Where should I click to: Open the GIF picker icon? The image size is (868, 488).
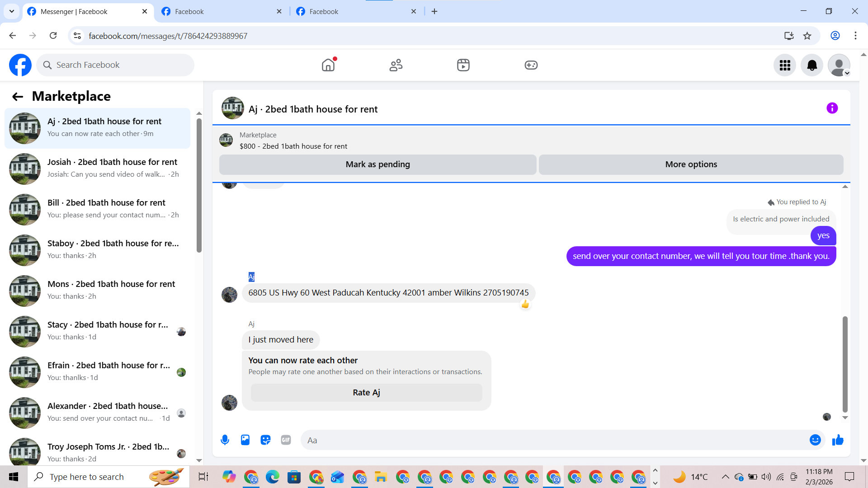[x=286, y=440]
